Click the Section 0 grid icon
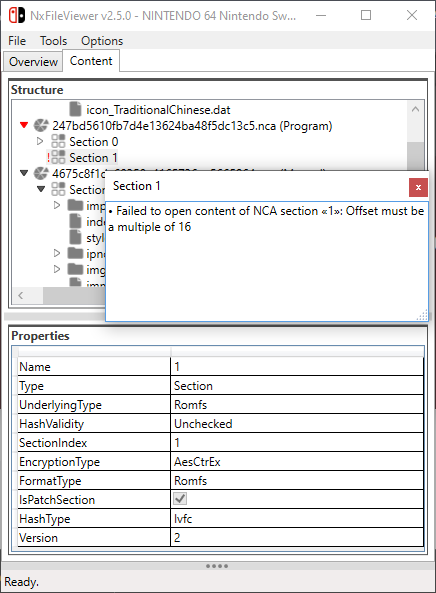Image resolution: width=436 pixels, height=593 pixels. (58, 141)
